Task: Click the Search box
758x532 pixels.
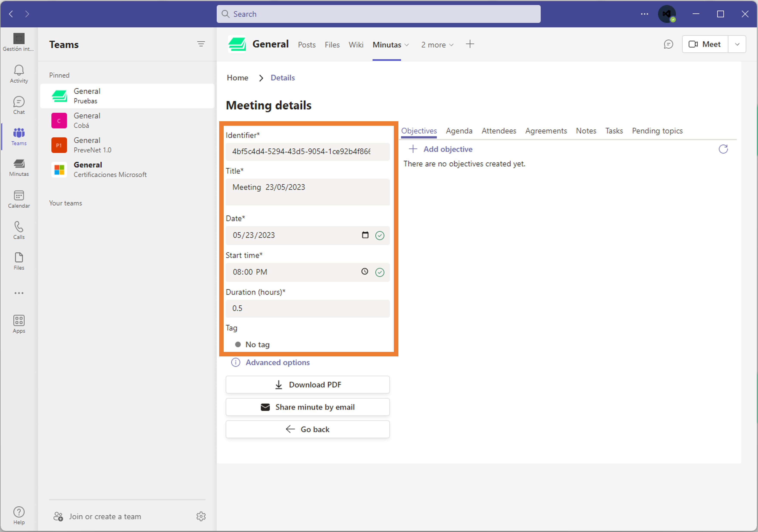Action: pos(378,14)
